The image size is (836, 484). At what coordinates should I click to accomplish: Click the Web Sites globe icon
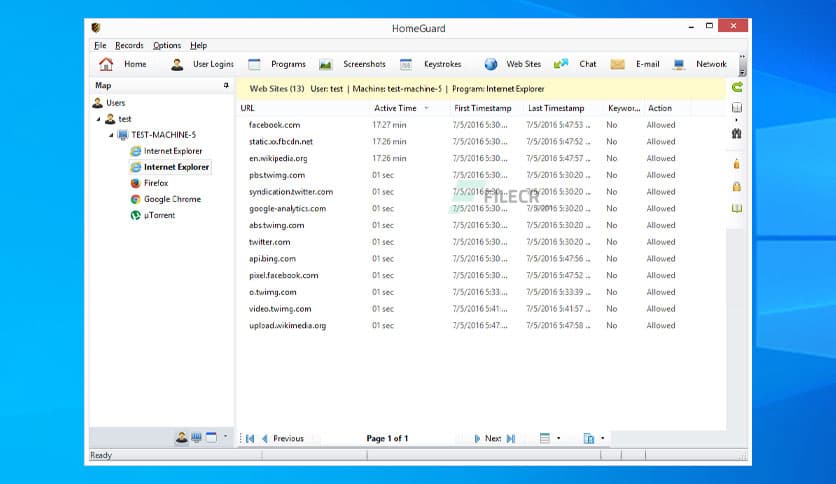coord(491,64)
